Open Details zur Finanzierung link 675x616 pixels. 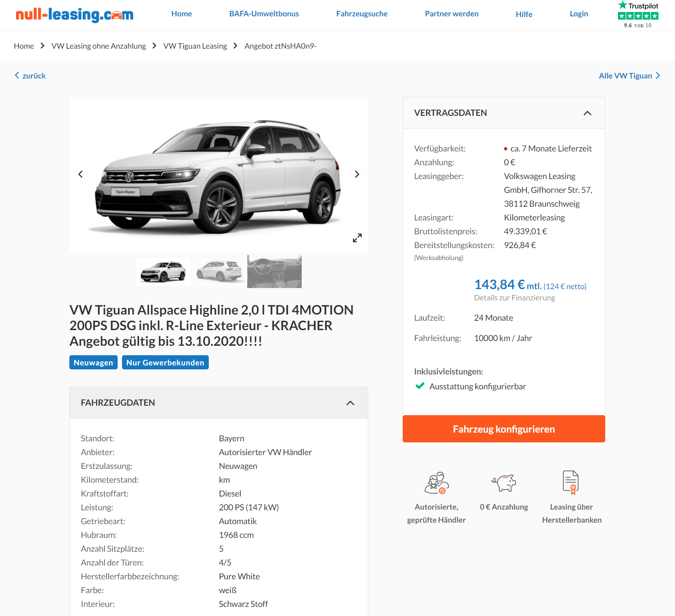click(515, 298)
